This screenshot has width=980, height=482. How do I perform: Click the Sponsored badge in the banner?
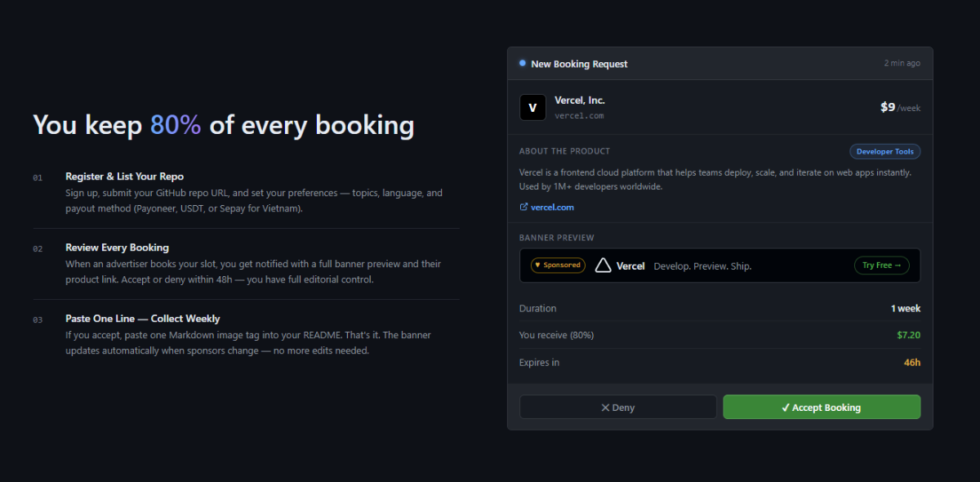pos(558,266)
